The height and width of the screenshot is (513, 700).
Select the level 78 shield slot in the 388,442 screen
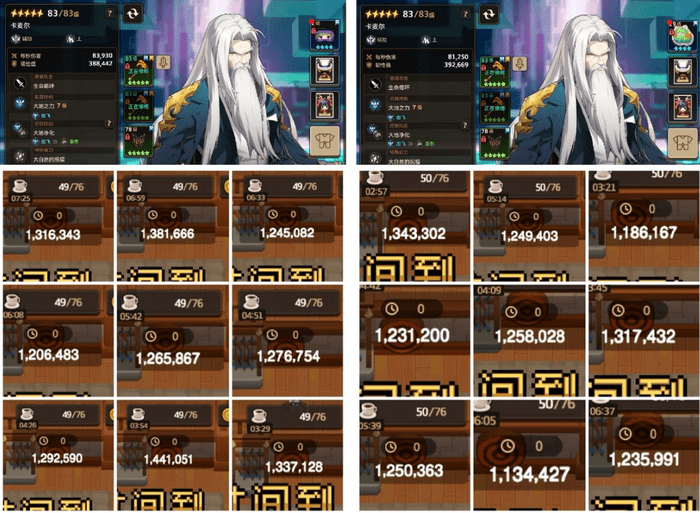point(138,142)
